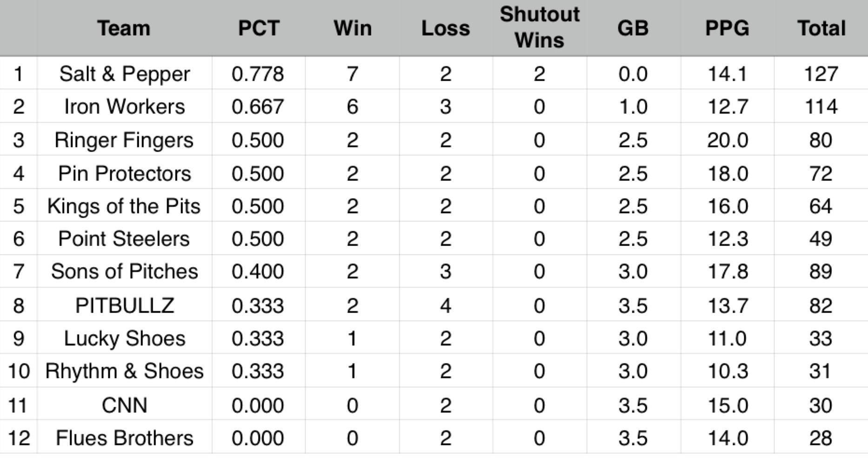
Task: Select the PPG column header
Action: [727, 28]
